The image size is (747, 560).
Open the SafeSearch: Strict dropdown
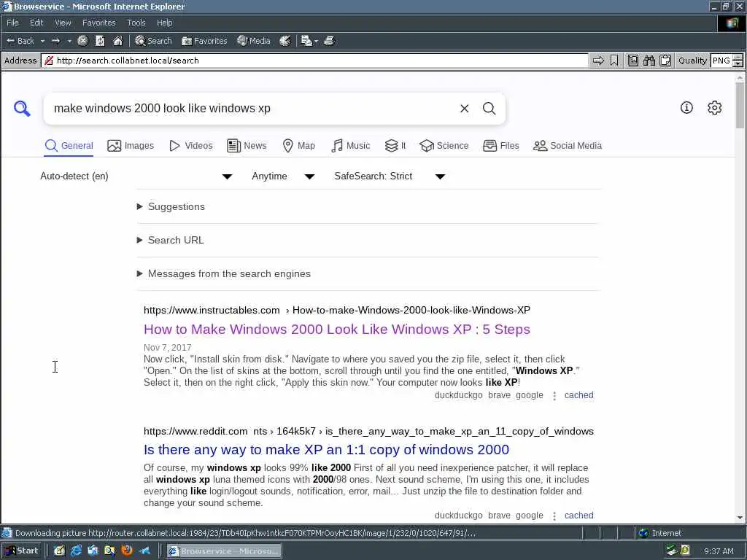390,176
